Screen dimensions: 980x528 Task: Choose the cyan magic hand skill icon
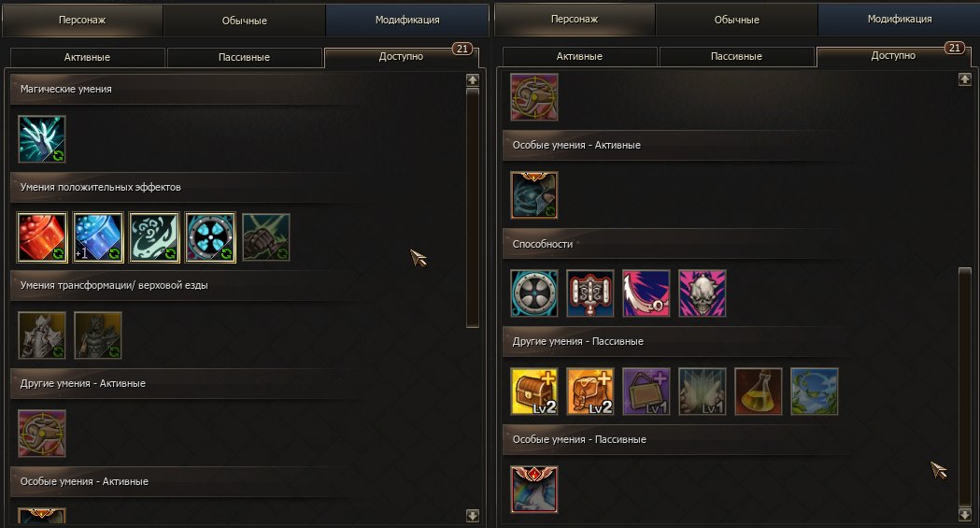[x=42, y=138]
